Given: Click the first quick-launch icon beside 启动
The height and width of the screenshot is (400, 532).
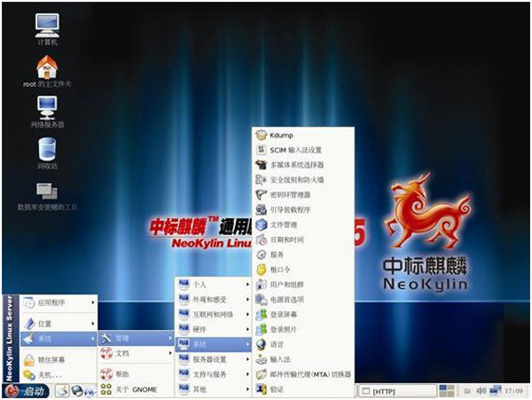Looking at the screenshot, I should [x=62, y=391].
